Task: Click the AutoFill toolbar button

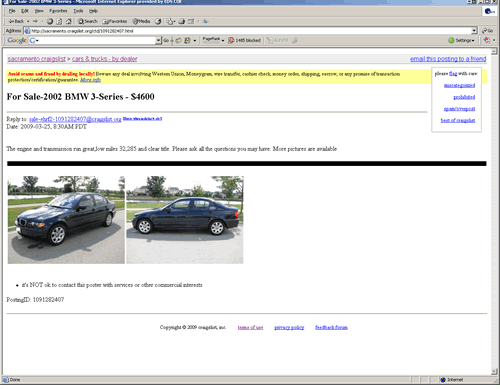Action: [277, 40]
